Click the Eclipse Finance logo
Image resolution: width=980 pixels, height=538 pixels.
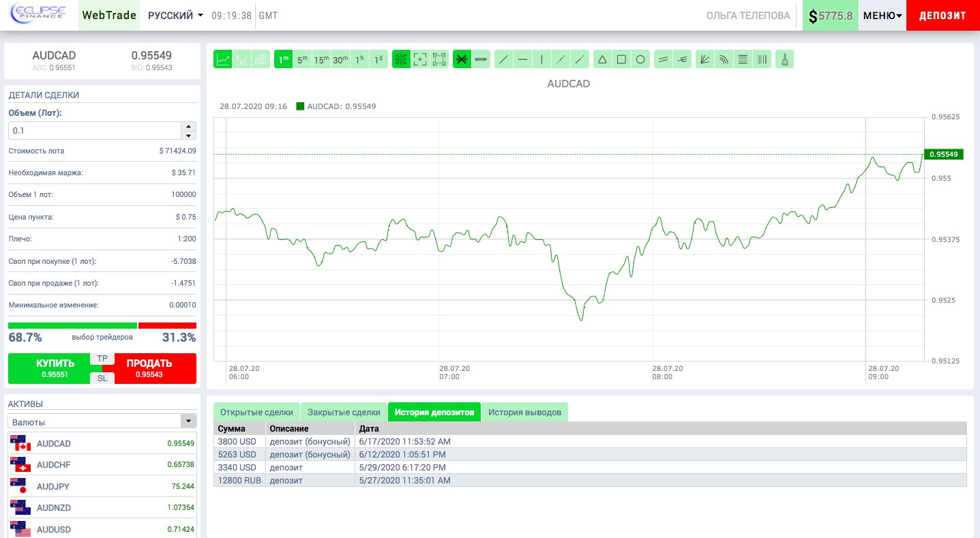[39, 15]
